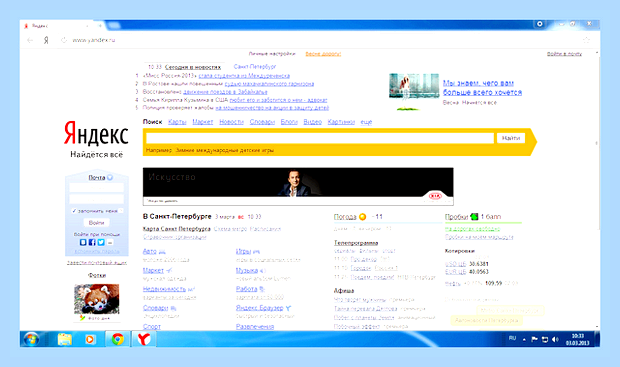620x367 pixels.
Task: Open the Погода link
Action: pos(345,217)
